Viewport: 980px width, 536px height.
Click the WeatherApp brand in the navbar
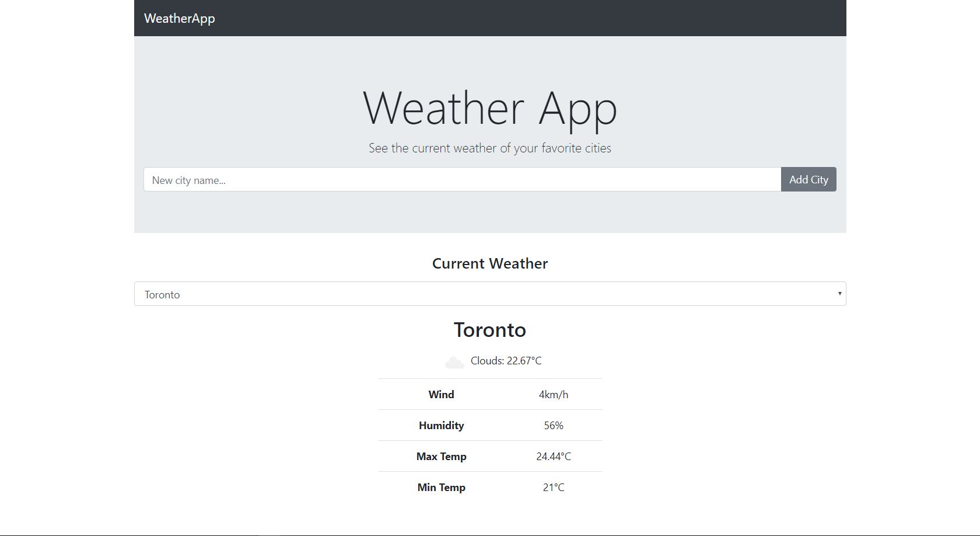click(x=179, y=18)
